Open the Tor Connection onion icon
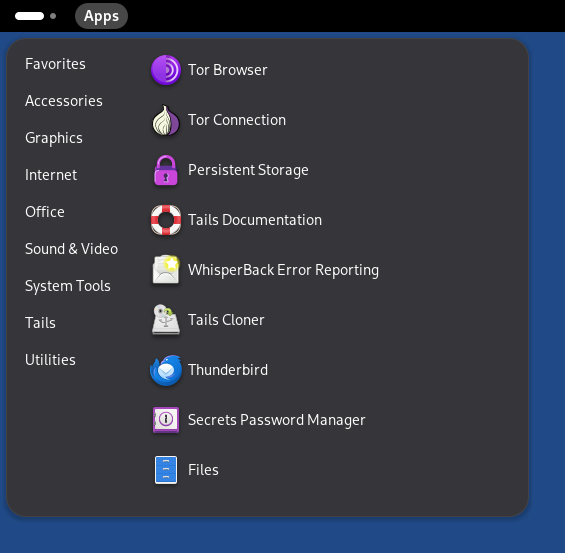Screen dimensions: 565x553 click(x=166, y=120)
